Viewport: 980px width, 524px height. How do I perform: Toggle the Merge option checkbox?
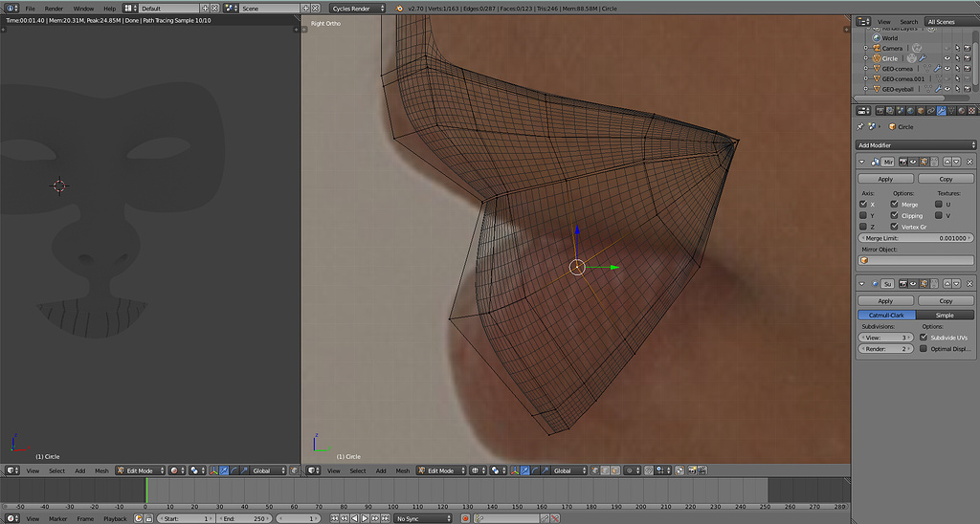(x=895, y=205)
